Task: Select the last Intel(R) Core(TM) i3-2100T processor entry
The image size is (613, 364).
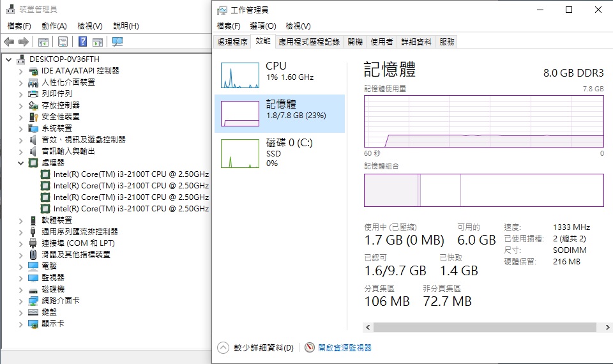Action: pos(131,209)
